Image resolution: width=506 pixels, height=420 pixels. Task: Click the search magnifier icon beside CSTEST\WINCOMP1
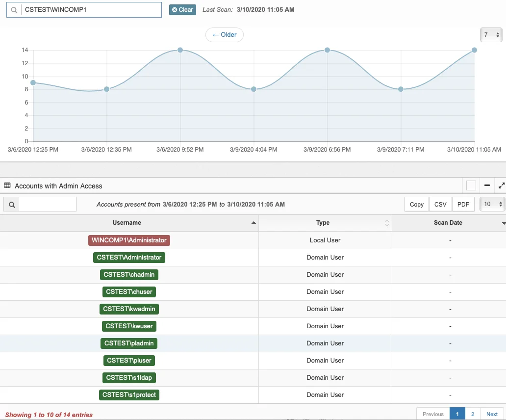click(14, 10)
